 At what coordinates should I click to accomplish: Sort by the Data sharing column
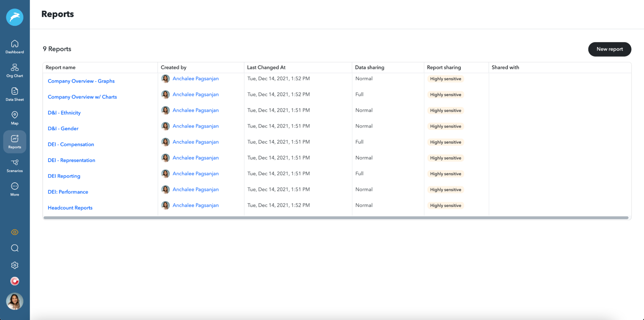pos(370,67)
